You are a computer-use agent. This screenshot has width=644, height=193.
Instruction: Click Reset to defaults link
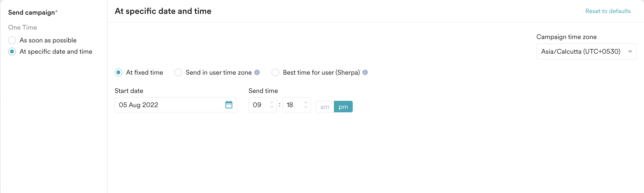pyautogui.click(x=608, y=11)
